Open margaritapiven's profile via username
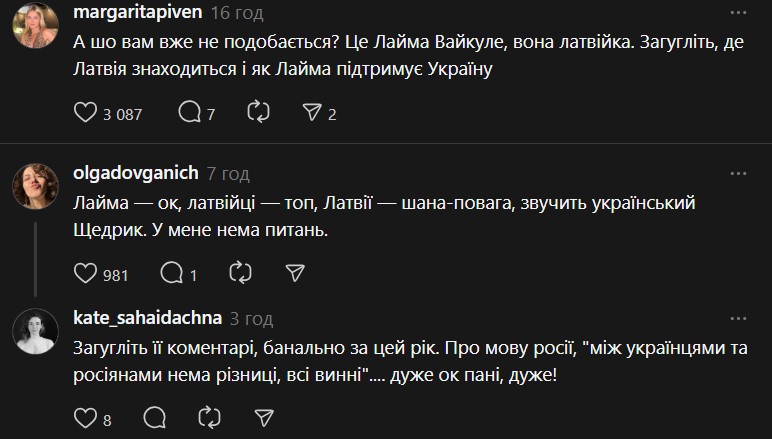The image size is (772, 439). tap(138, 12)
